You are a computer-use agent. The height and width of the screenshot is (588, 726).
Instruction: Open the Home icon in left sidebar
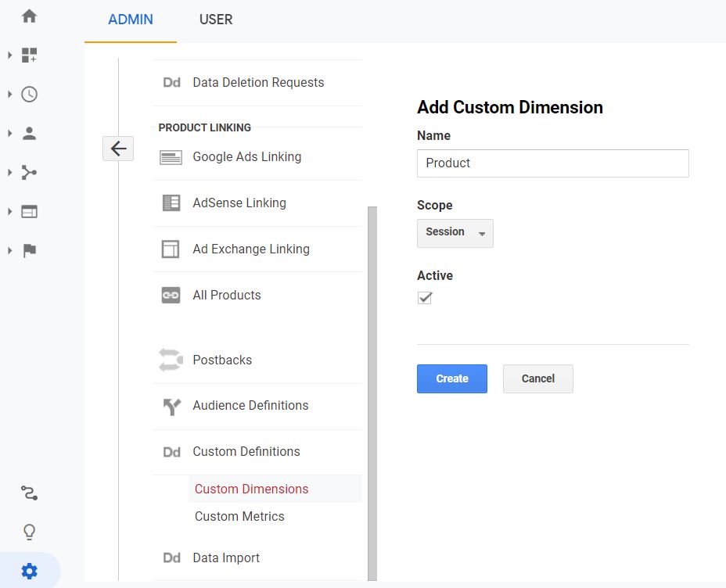(x=29, y=14)
